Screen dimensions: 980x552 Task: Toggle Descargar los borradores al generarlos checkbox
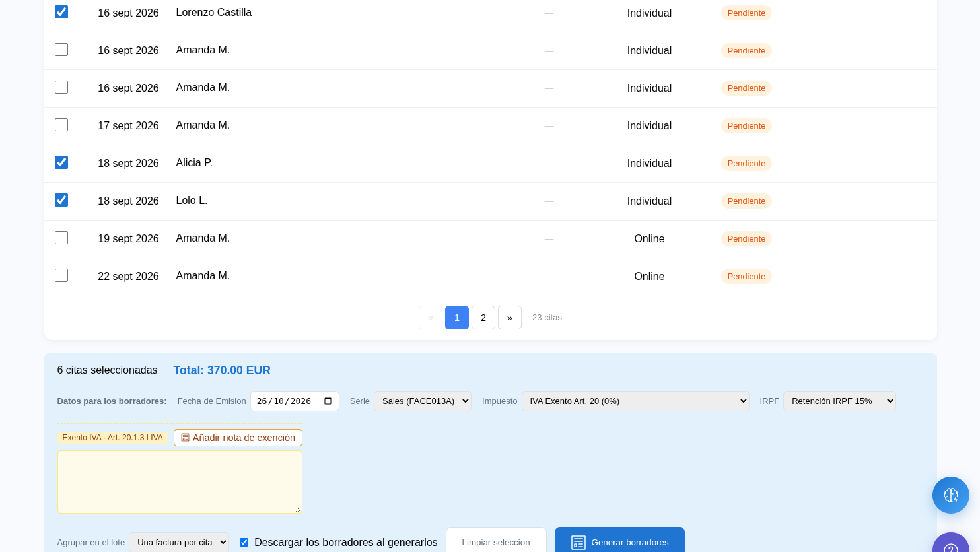[x=244, y=542]
